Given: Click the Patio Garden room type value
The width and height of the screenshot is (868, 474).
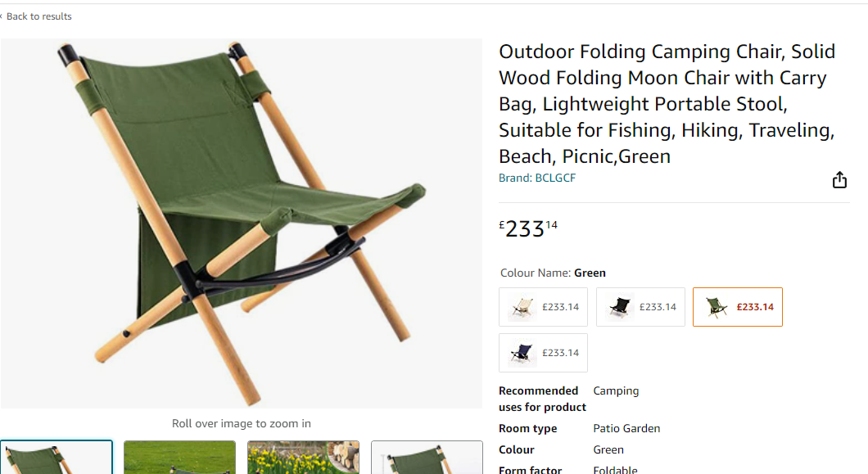Looking at the screenshot, I should (626, 429).
